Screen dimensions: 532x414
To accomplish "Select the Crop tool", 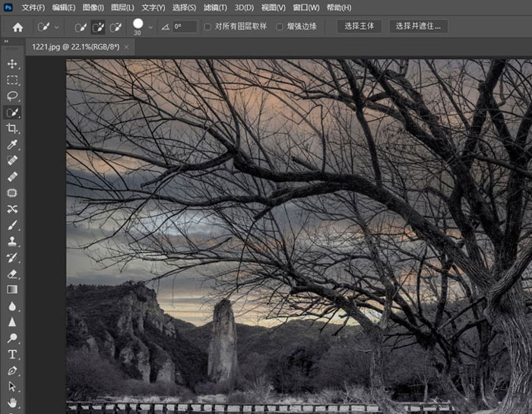I will tap(12, 128).
